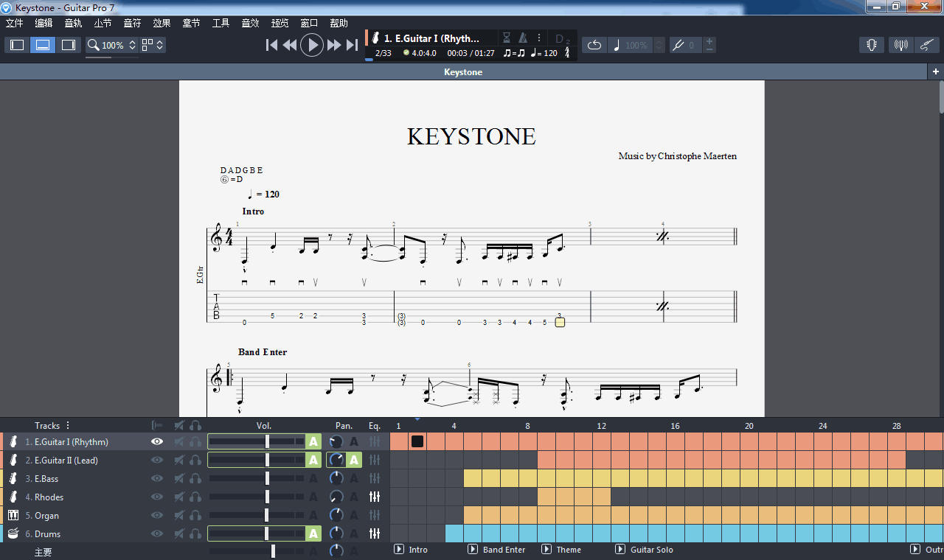Screen dimensions: 944x560
Task: Open the 音轨 menu
Action: pyautogui.click(x=73, y=23)
